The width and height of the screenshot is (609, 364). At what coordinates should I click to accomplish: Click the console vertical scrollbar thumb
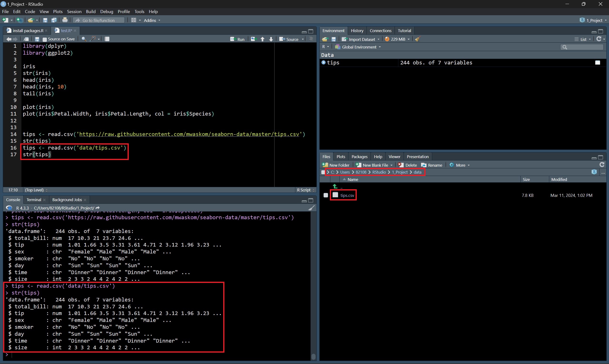(x=313, y=356)
